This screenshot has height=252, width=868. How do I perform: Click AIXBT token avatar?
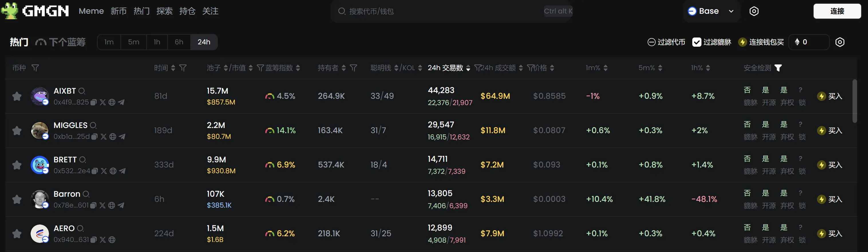(x=40, y=96)
